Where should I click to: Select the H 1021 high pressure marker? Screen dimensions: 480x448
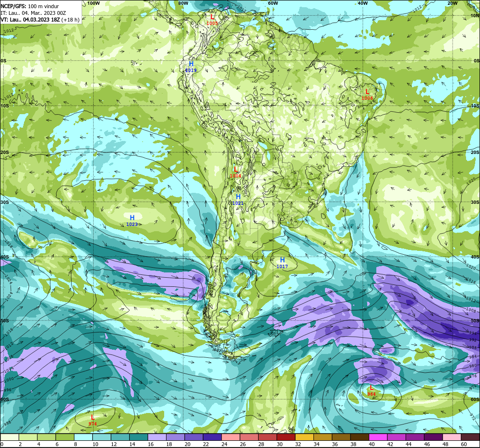pyautogui.click(x=238, y=200)
